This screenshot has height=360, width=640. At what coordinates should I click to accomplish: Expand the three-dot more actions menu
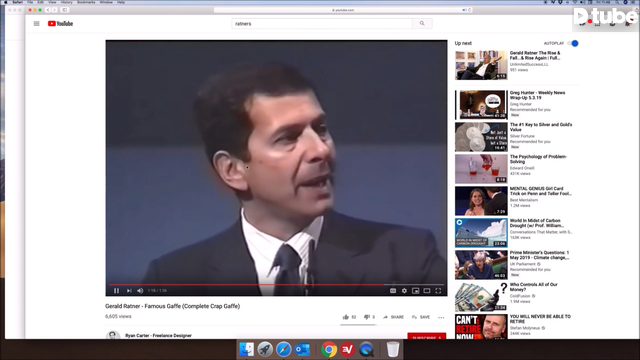[441, 317]
